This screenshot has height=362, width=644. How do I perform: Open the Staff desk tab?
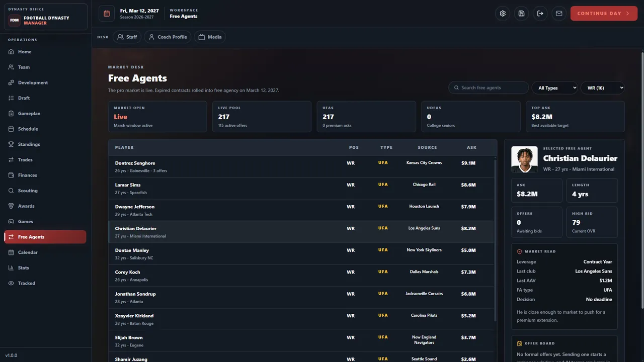click(x=127, y=37)
